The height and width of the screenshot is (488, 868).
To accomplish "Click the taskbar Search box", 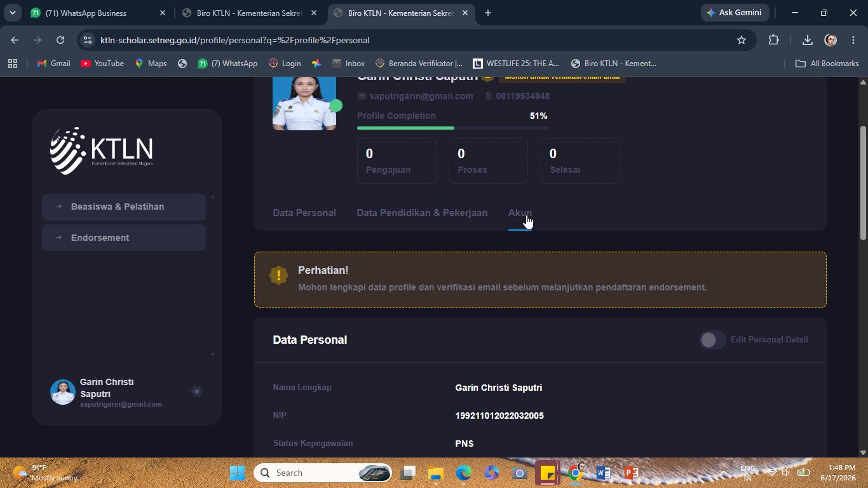I will coord(323,473).
